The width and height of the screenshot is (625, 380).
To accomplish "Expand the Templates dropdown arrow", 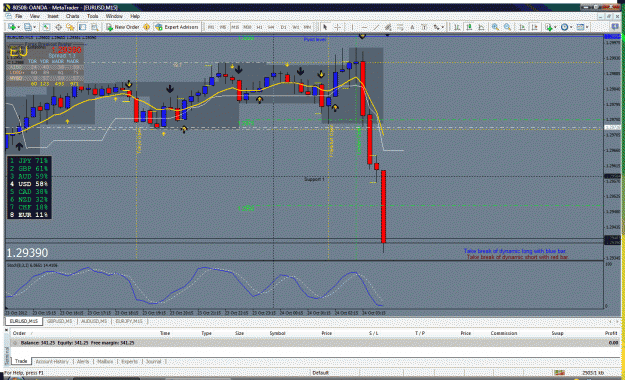I will (587, 27).
